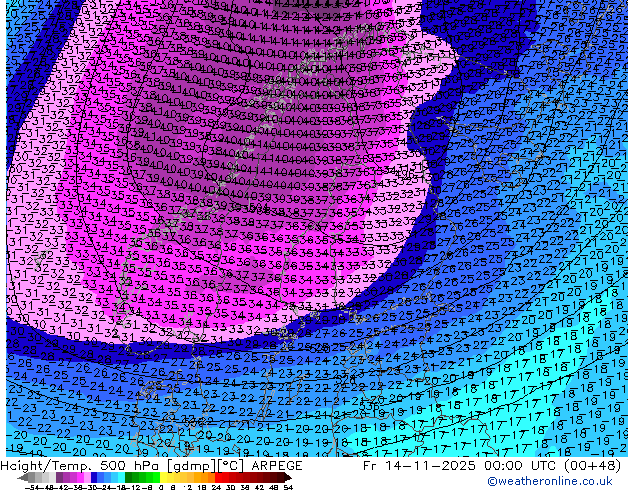
Task: Click the 'Height/Temp. 500 hPa' map title
Action: click(82, 466)
